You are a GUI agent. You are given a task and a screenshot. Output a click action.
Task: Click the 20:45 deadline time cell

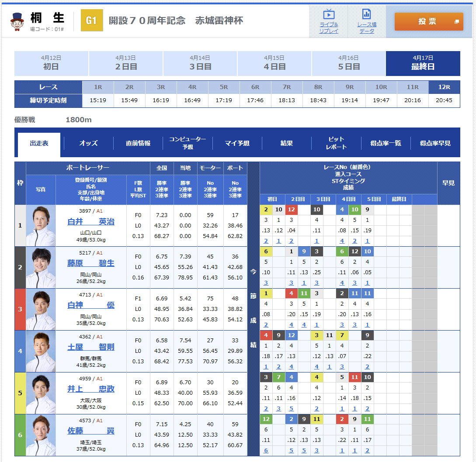click(444, 100)
